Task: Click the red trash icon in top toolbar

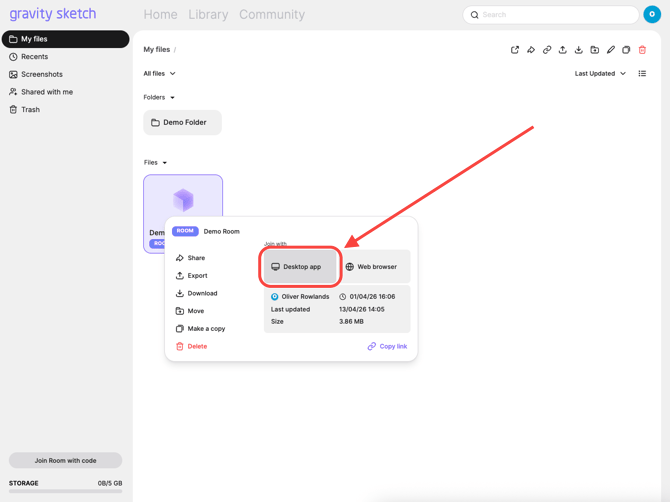Action: coord(642,50)
